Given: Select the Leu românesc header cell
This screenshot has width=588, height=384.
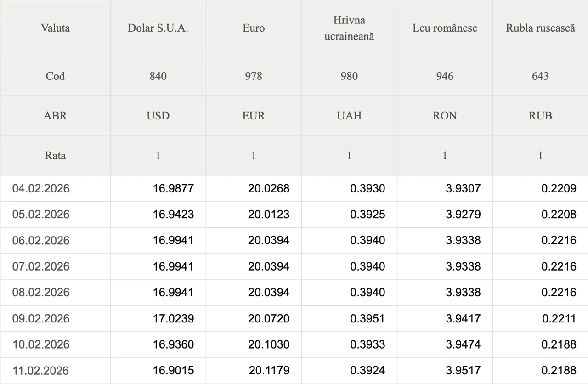Looking at the screenshot, I should [x=445, y=28].
